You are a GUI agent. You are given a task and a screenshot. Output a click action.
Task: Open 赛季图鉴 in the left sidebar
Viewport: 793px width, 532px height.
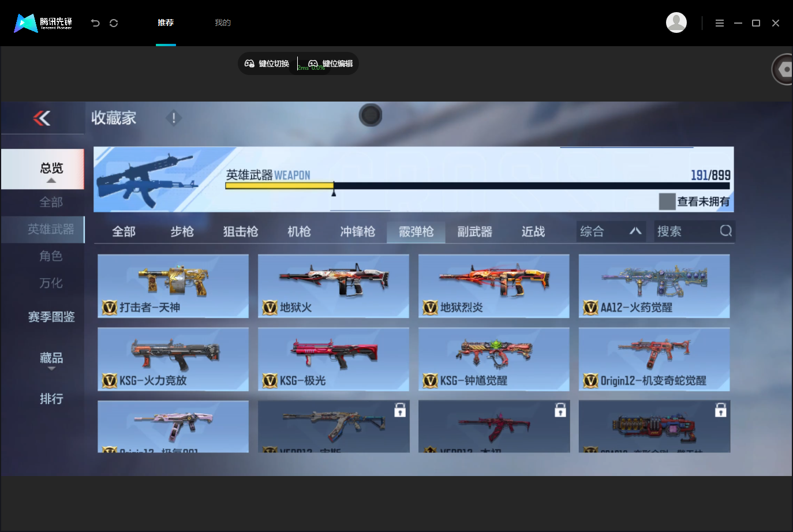(51, 317)
